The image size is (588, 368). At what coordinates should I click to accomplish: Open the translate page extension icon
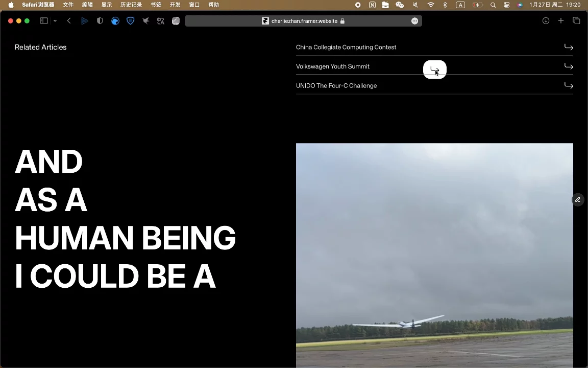(x=160, y=21)
